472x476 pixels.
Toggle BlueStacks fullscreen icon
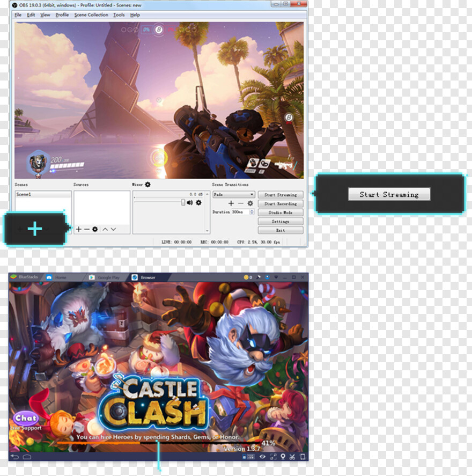click(x=274, y=457)
